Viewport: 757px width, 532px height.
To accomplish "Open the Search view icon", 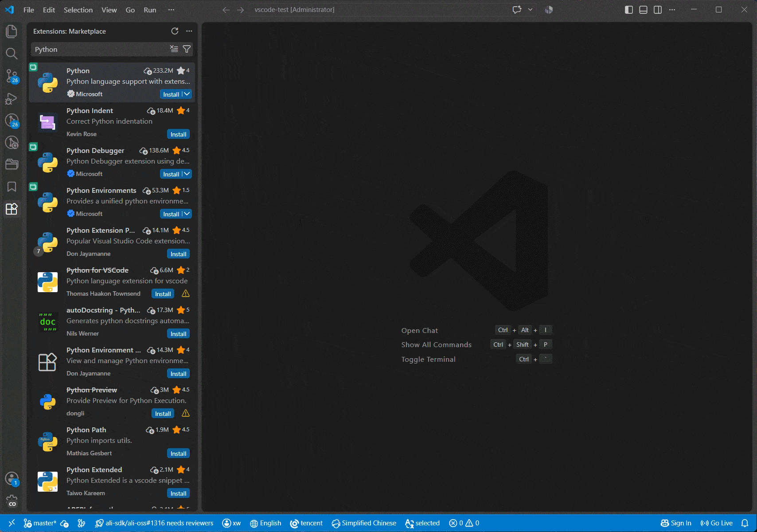I will [x=12, y=54].
